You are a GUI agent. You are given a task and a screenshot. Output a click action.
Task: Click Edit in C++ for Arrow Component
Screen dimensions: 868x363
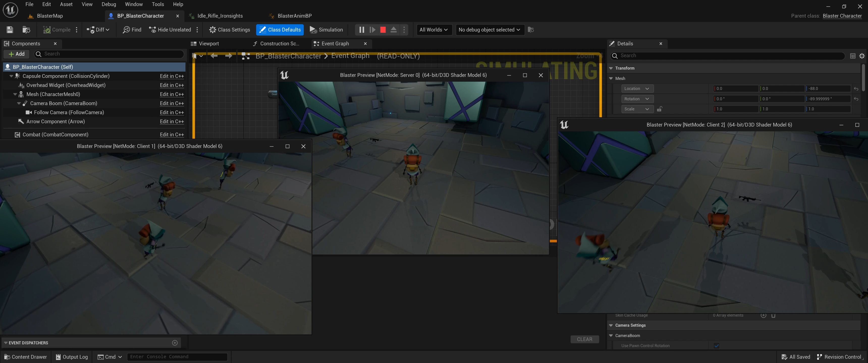click(x=172, y=122)
